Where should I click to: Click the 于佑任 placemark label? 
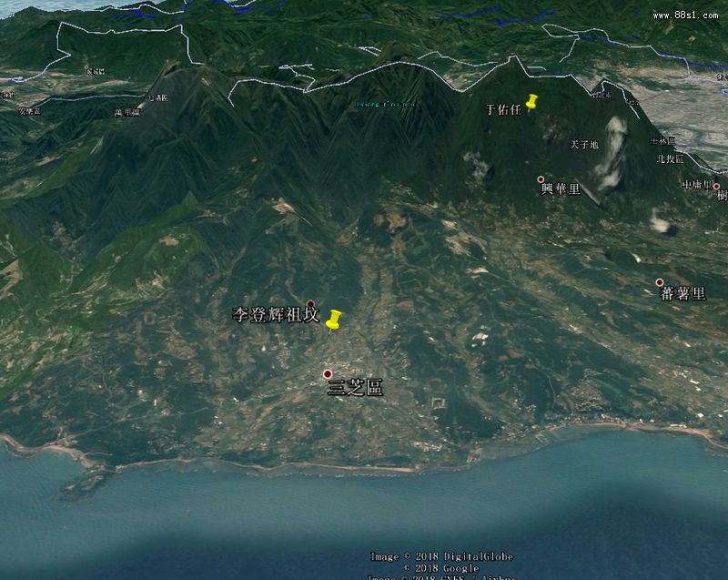coord(504,109)
